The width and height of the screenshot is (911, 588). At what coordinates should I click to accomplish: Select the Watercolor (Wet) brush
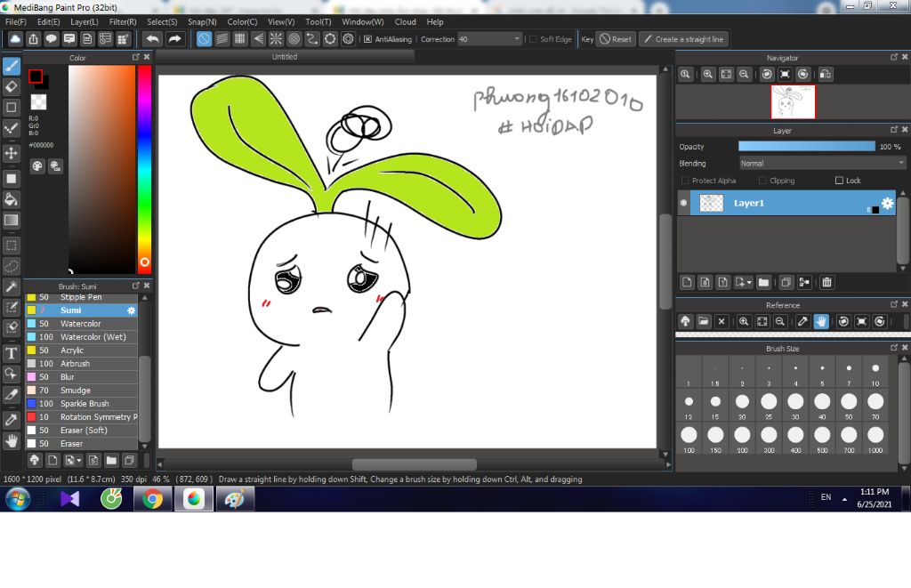tap(93, 337)
